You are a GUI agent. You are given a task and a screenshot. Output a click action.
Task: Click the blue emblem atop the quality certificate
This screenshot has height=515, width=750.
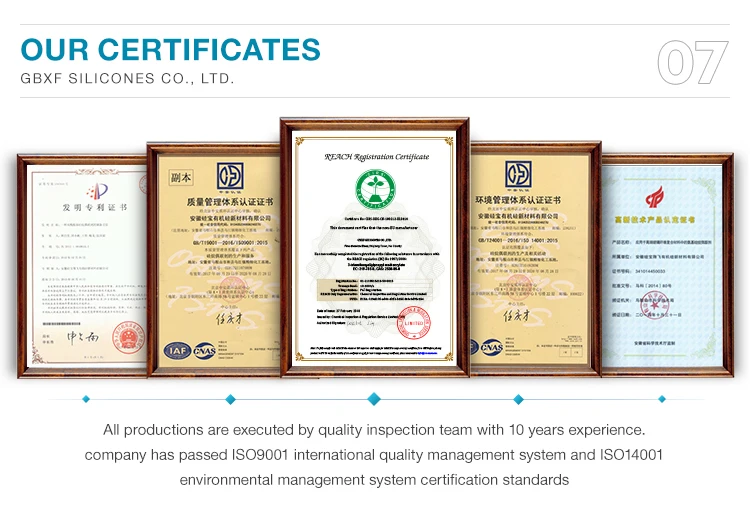[230, 176]
